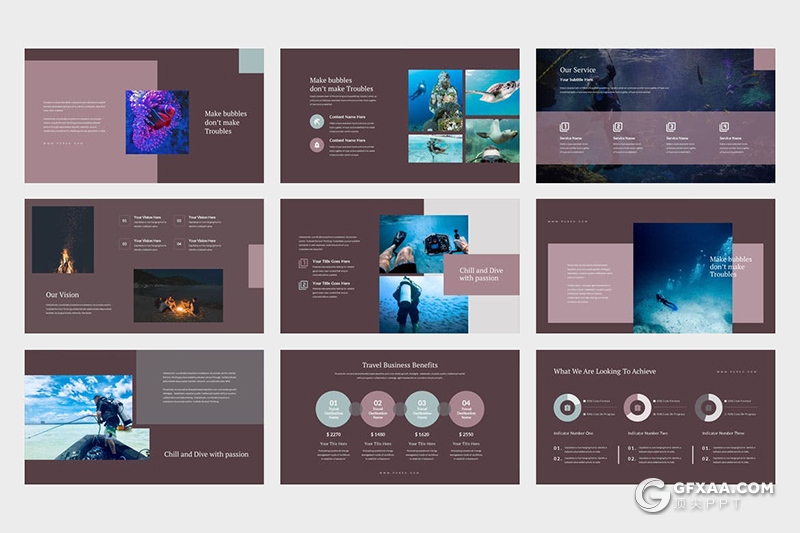Select the 04 Travel Destination circle

(x=466, y=408)
